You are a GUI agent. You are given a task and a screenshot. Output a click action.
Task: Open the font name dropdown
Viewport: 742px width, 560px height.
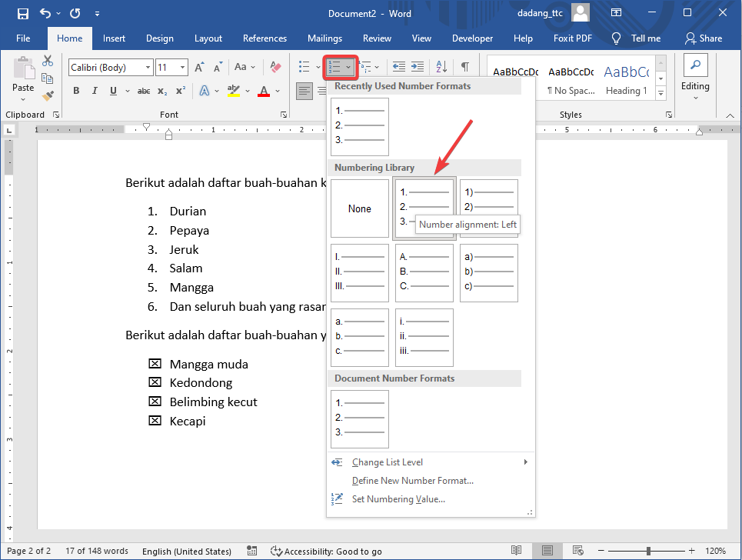click(x=148, y=68)
